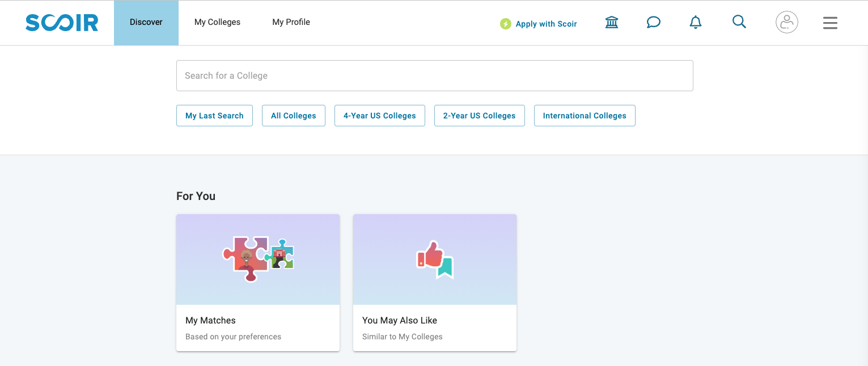The height and width of the screenshot is (366, 868).
Task: Show International Colleges
Action: [585, 115]
